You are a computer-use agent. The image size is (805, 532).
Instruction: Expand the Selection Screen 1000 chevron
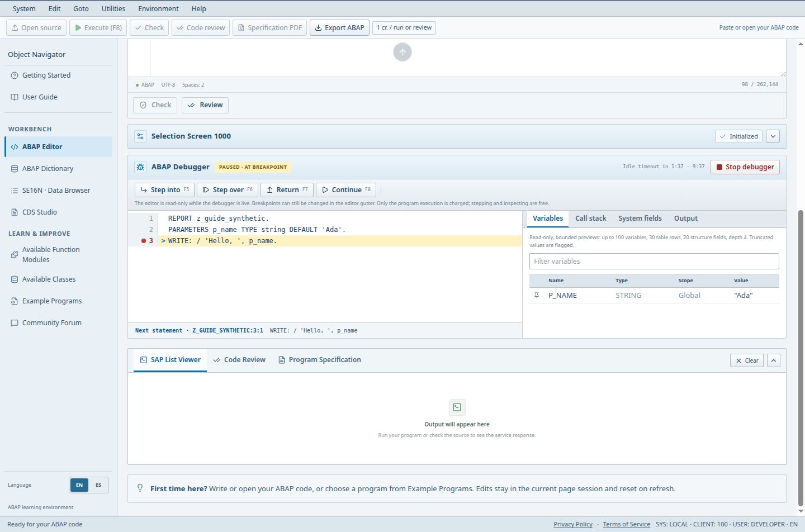[x=773, y=136]
